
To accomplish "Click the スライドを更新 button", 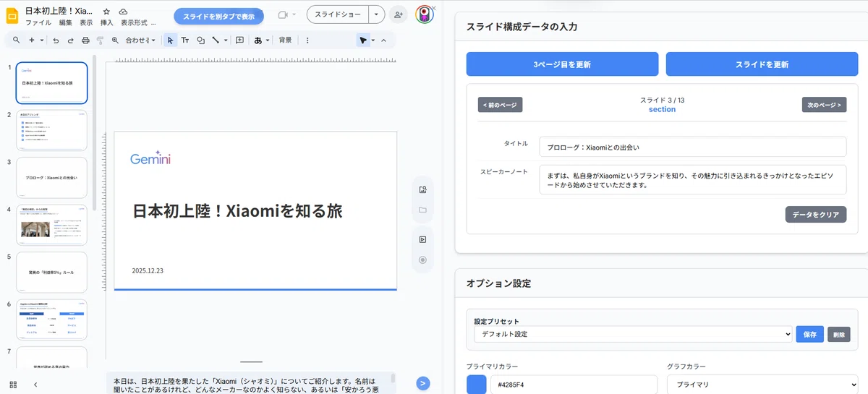I will pos(762,64).
